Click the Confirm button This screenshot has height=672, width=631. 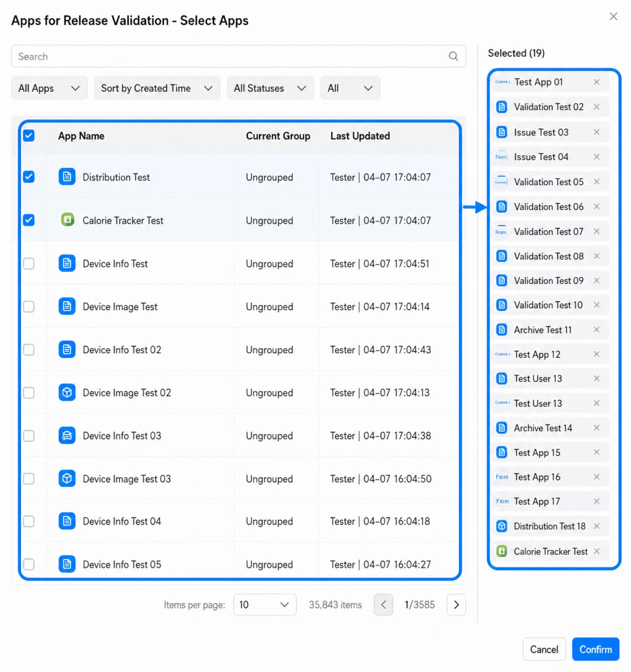595,649
